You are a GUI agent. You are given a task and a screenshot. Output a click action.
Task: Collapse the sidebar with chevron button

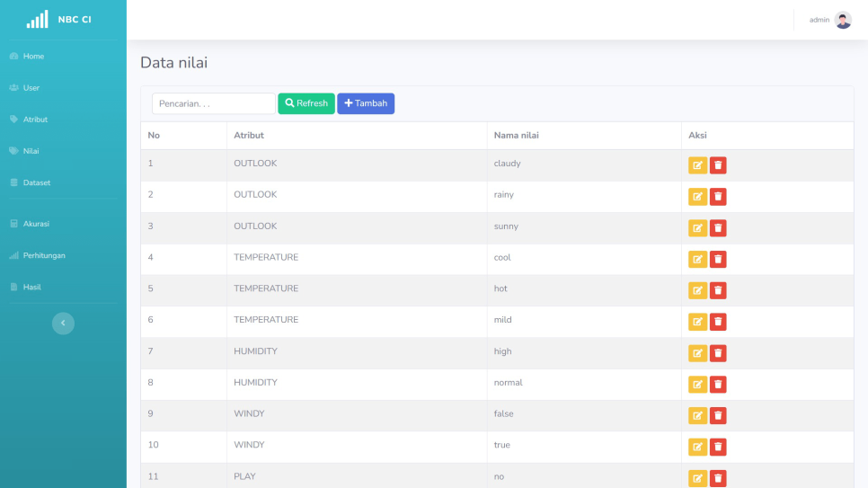(x=63, y=324)
